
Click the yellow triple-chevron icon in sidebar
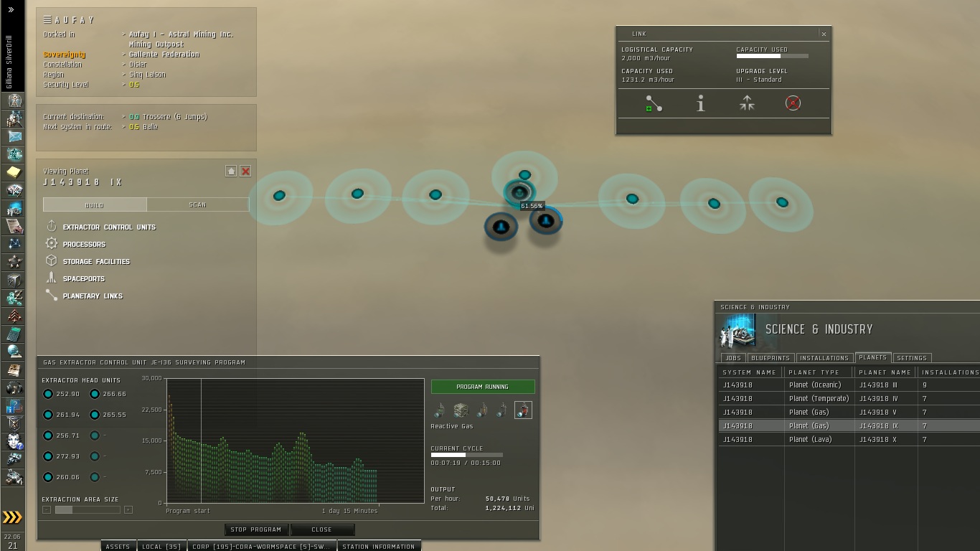12,517
